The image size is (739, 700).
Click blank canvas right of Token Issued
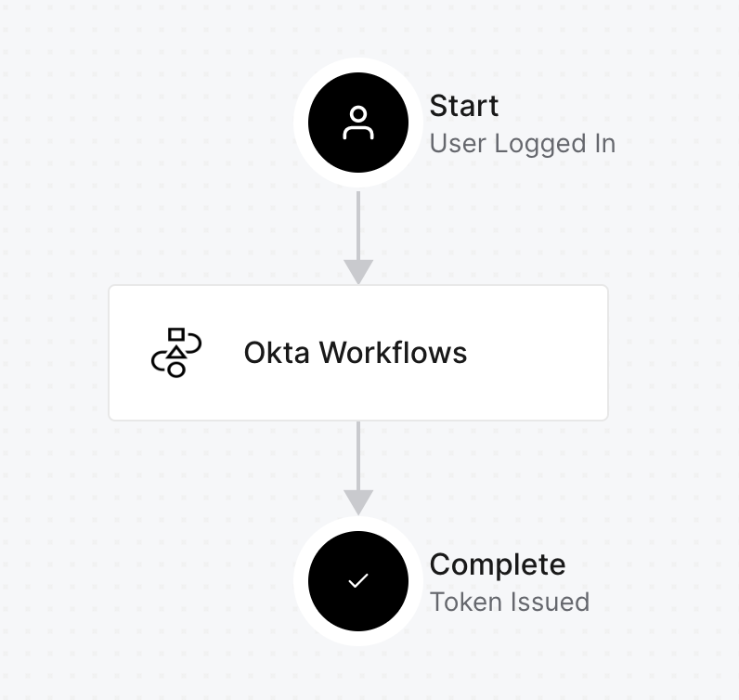pos(664,602)
